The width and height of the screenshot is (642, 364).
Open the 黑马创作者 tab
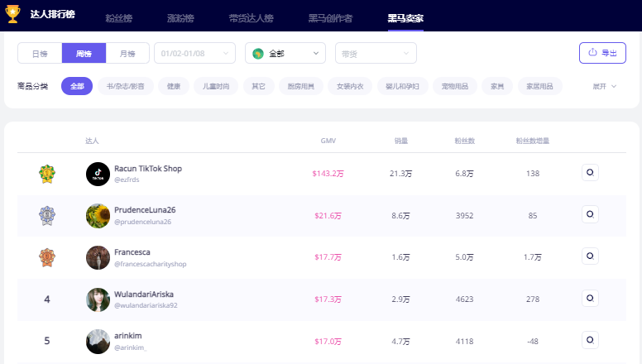[330, 18]
